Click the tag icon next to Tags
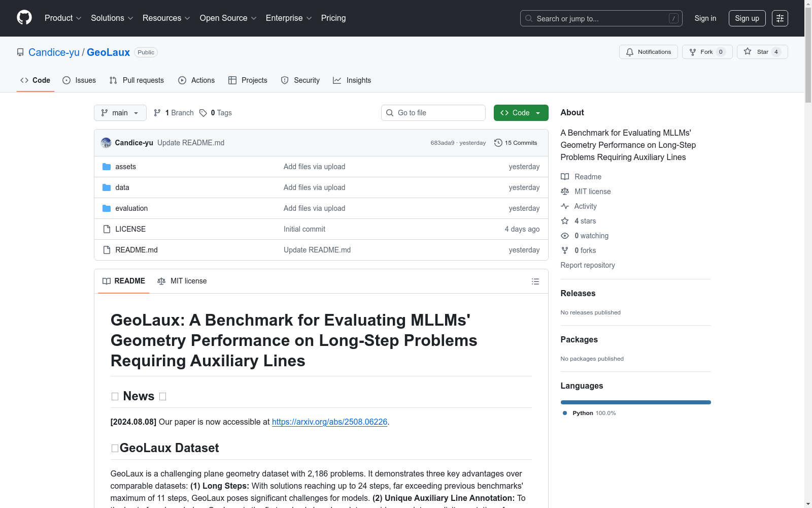Screen dimensions: 812x508 pos(203,113)
